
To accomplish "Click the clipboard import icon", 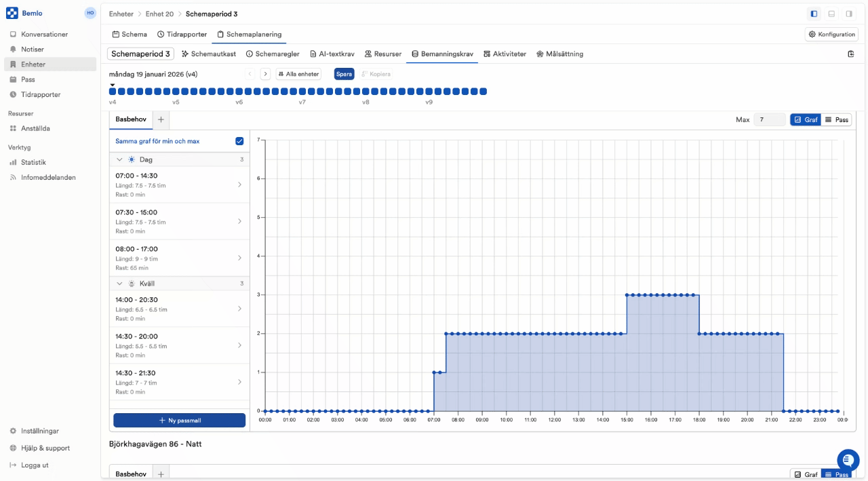I will click(x=851, y=54).
